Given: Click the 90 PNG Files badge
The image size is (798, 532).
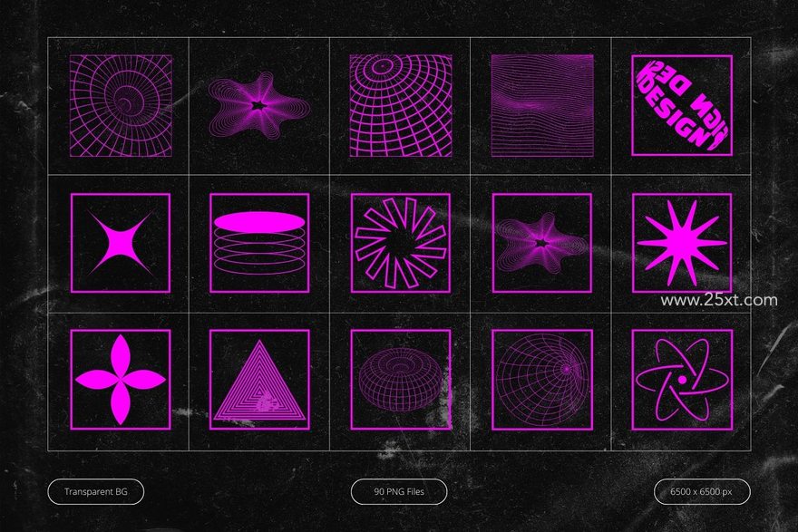Looking at the screenshot, I should click(x=399, y=492).
